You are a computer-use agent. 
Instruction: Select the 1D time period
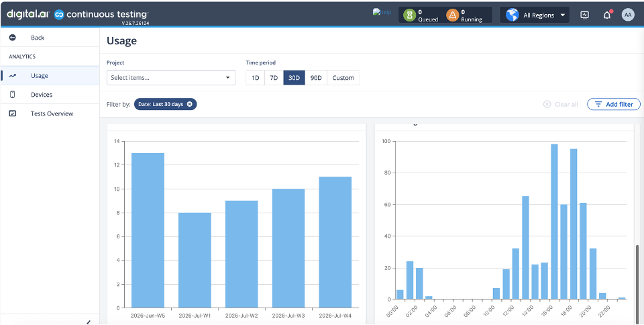click(x=256, y=78)
